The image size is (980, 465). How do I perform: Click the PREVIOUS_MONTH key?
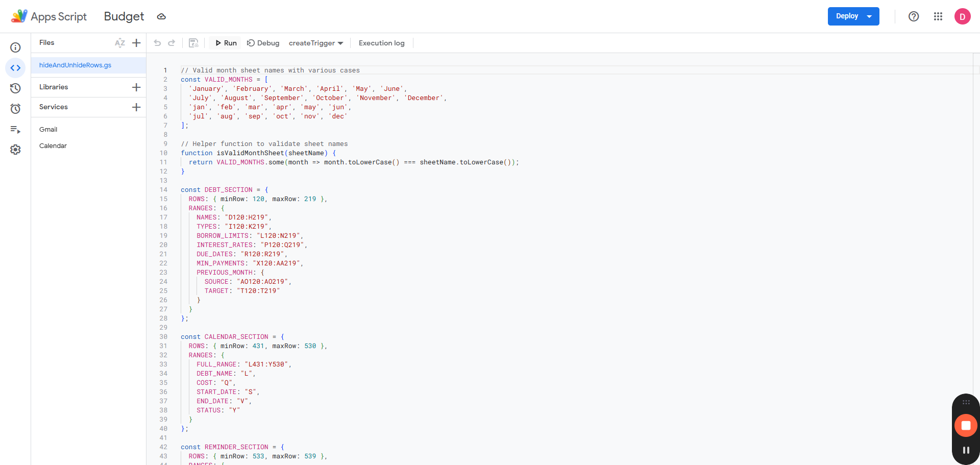tap(225, 273)
